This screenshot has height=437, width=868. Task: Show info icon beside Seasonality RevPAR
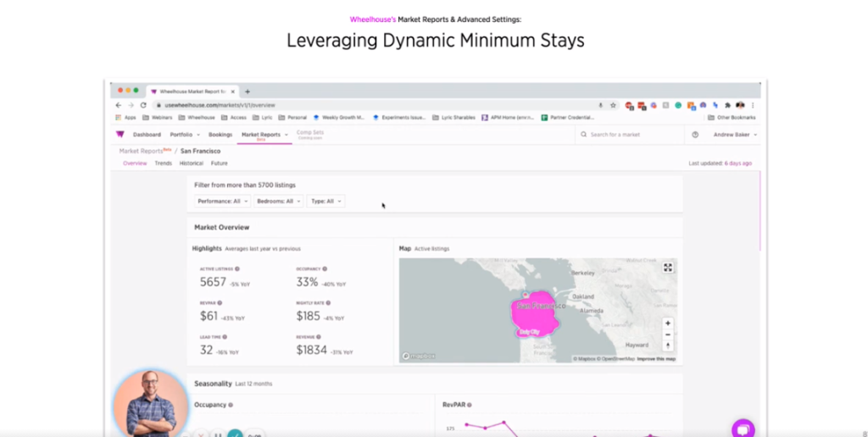point(469,405)
